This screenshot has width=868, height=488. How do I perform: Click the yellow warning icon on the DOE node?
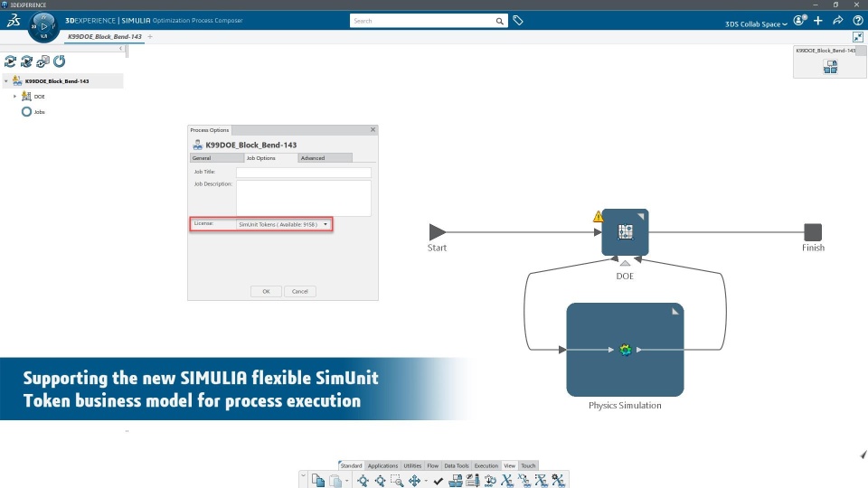tap(598, 216)
